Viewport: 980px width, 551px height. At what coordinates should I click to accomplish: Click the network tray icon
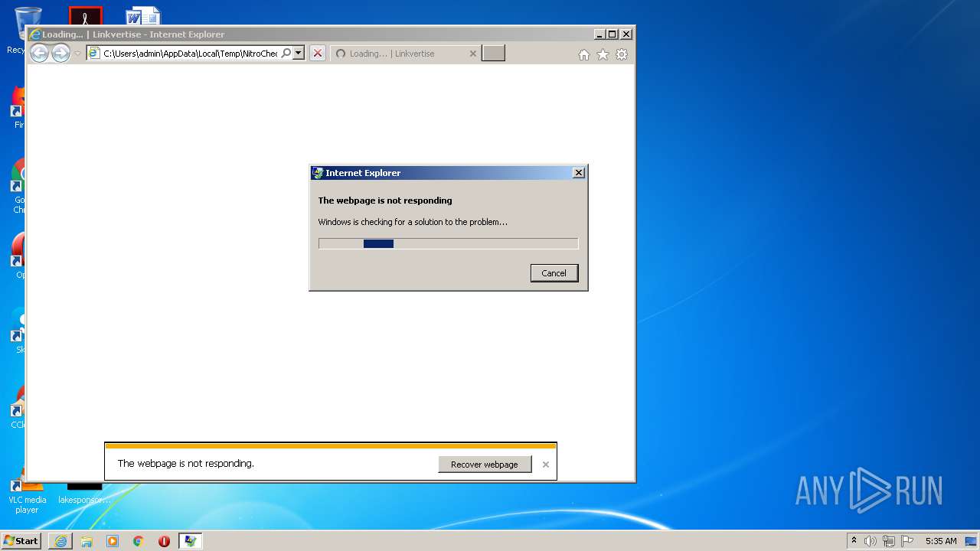click(x=889, y=541)
